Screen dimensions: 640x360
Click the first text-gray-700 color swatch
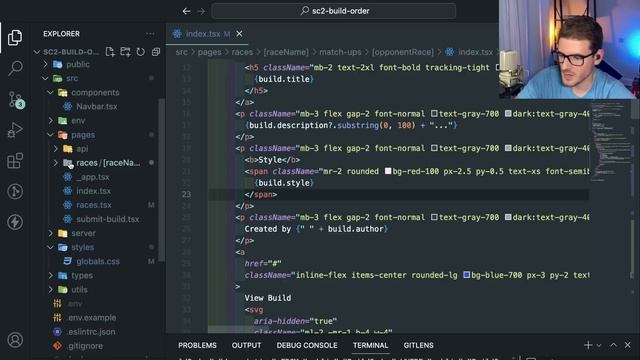click(434, 113)
